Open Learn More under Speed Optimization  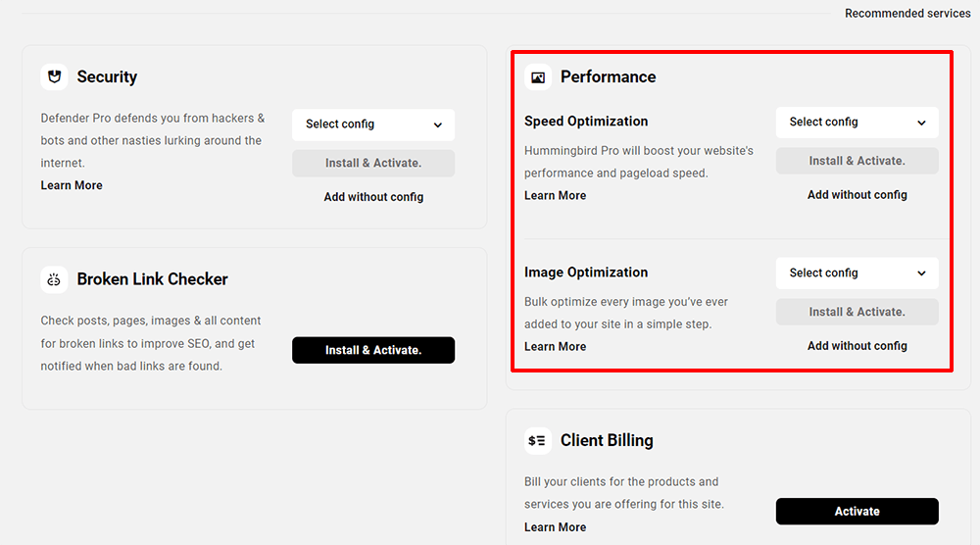click(x=555, y=196)
